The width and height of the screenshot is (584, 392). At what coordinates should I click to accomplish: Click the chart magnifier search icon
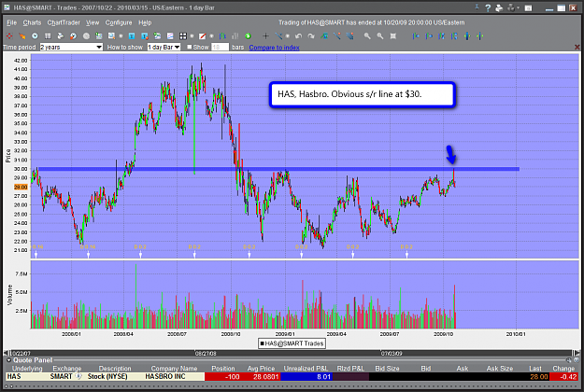click(111, 36)
